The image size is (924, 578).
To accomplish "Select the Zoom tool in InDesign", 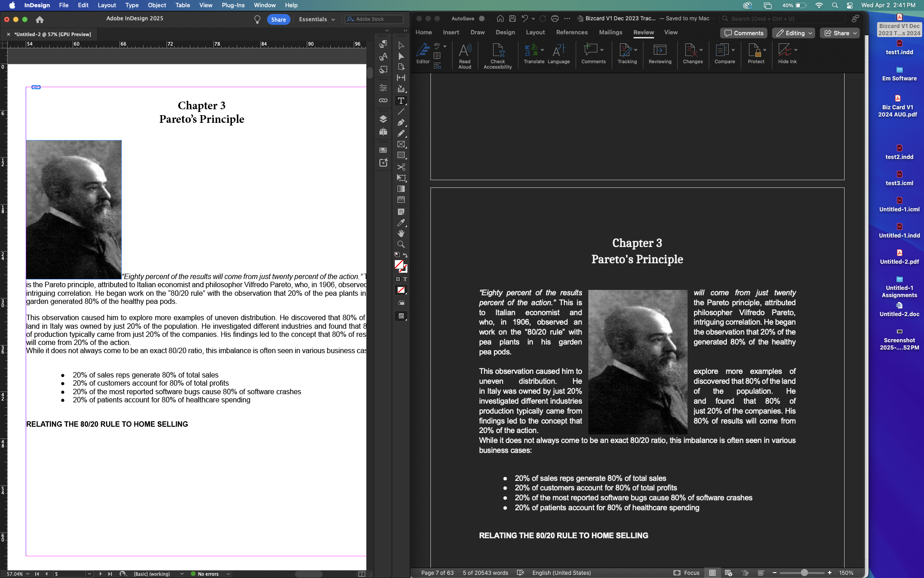I will [401, 244].
